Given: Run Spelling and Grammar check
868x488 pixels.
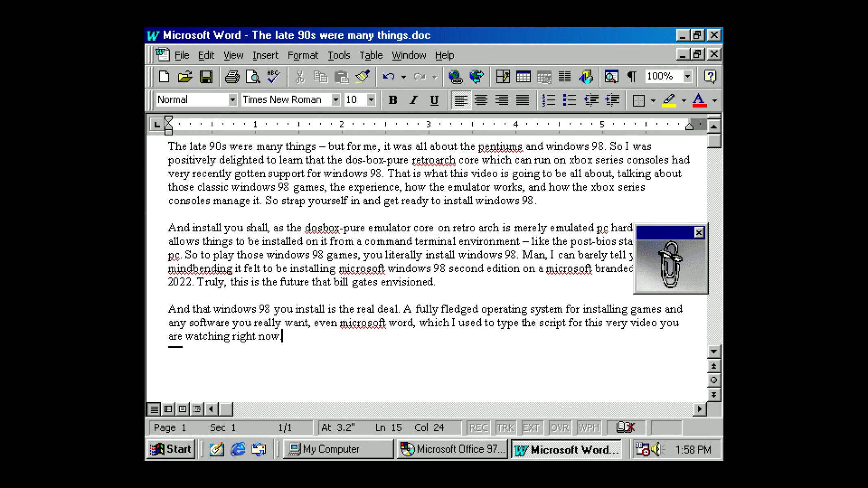Looking at the screenshot, I should (x=273, y=76).
